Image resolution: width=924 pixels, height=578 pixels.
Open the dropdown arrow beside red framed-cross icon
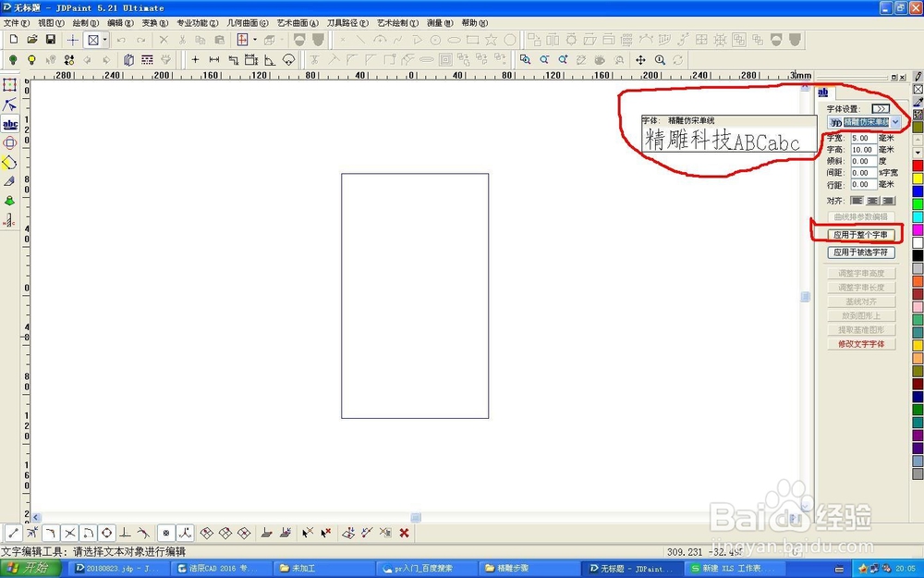pyautogui.click(x=255, y=40)
